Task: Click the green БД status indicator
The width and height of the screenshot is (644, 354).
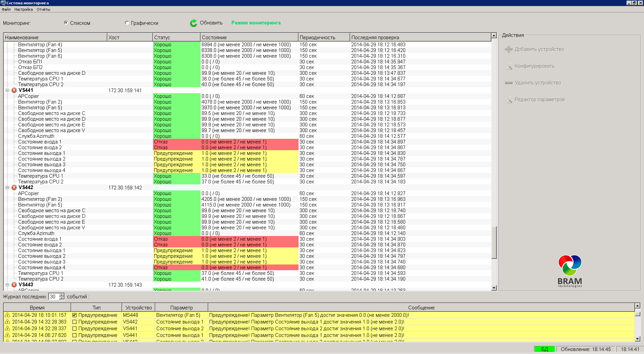Action: point(545,349)
